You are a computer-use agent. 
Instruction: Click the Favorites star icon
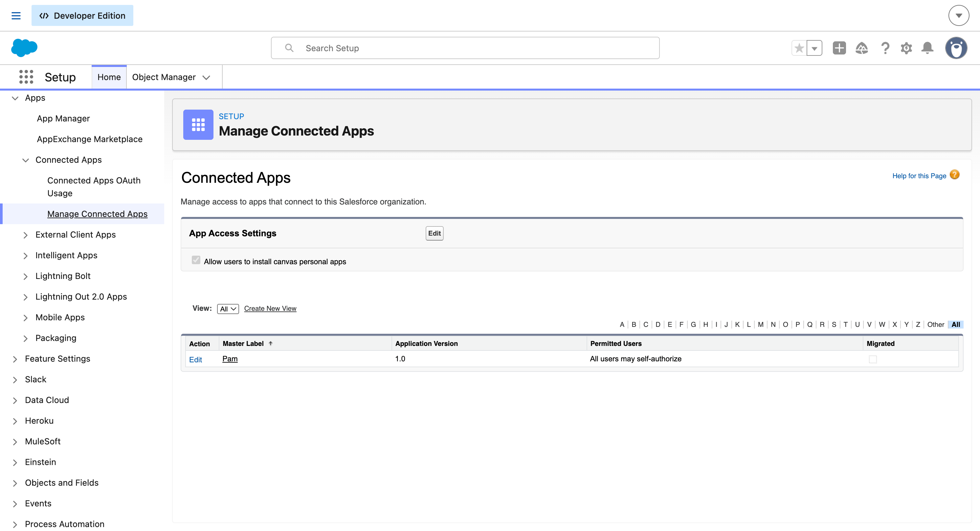tap(799, 48)
